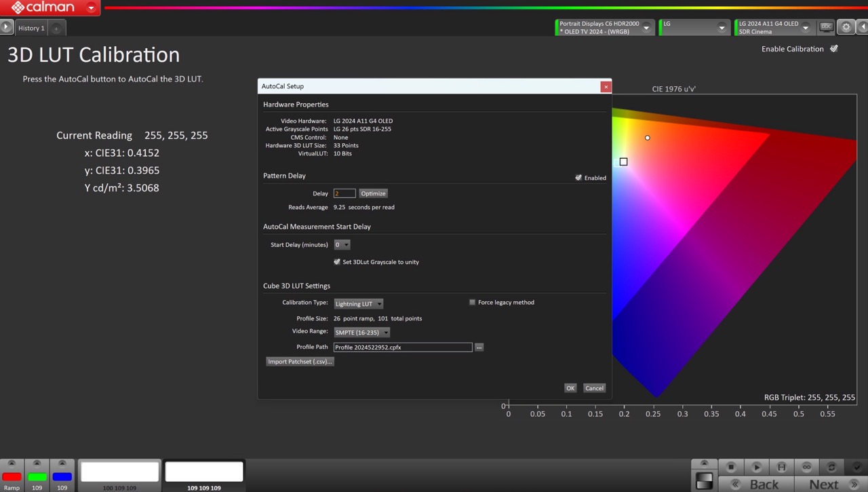The image size is (868, 492).
Task: Expand the arrow above the red swatch
Action: pyautogui.click(x=12, y=464)
